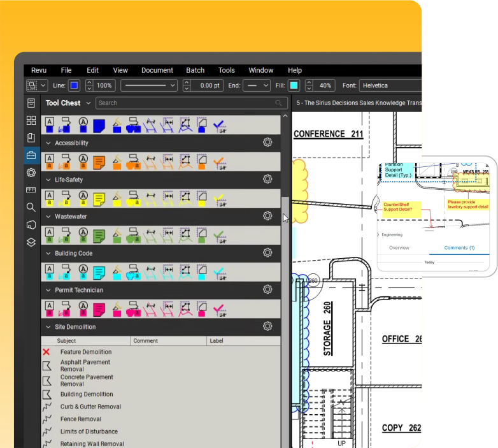This screenshot has height=448, width=498.
Task: Open the End line style dropdown
Action: (x=257, y=85)
